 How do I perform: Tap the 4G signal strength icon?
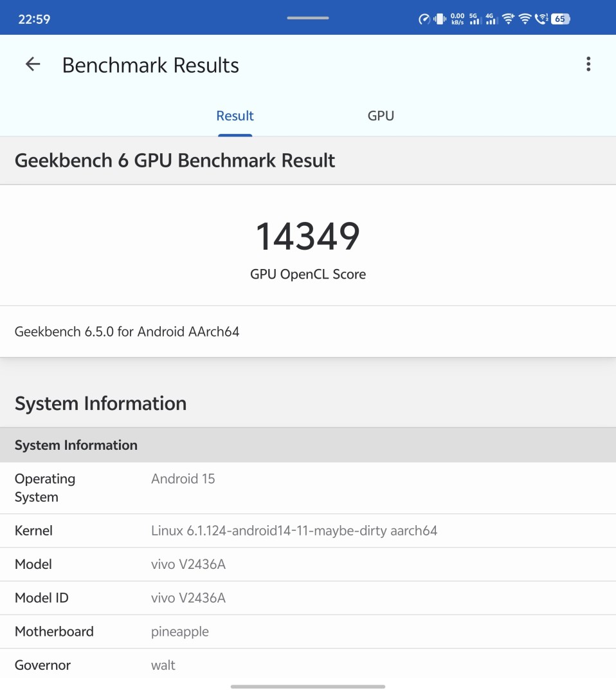(x=491, y=19)
